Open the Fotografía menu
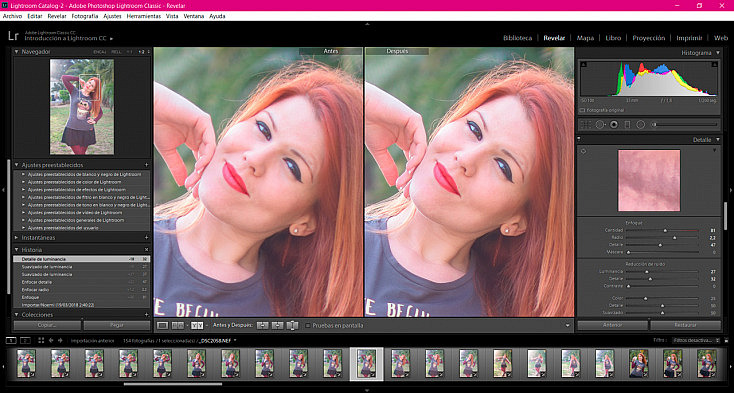 pos(85,16)
